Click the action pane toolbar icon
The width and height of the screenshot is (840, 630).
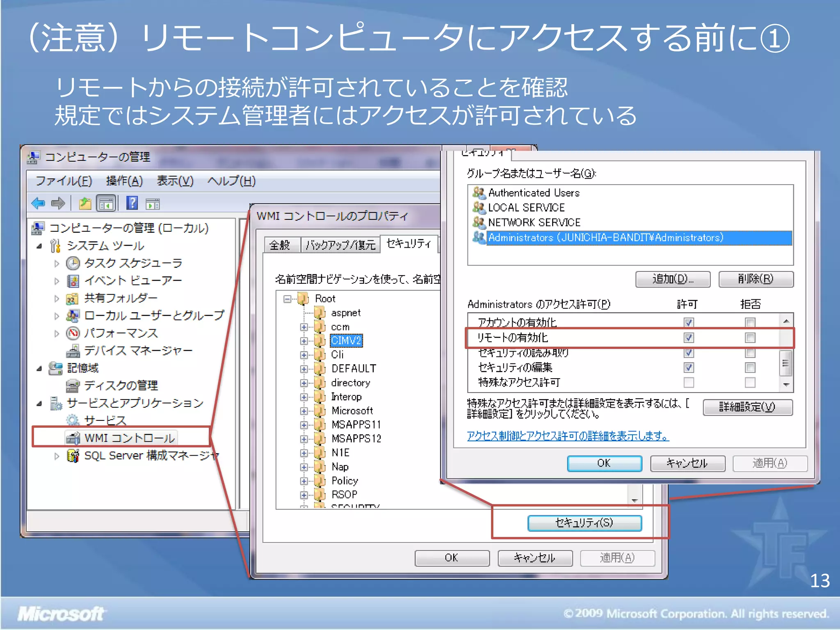click(153, 203)
